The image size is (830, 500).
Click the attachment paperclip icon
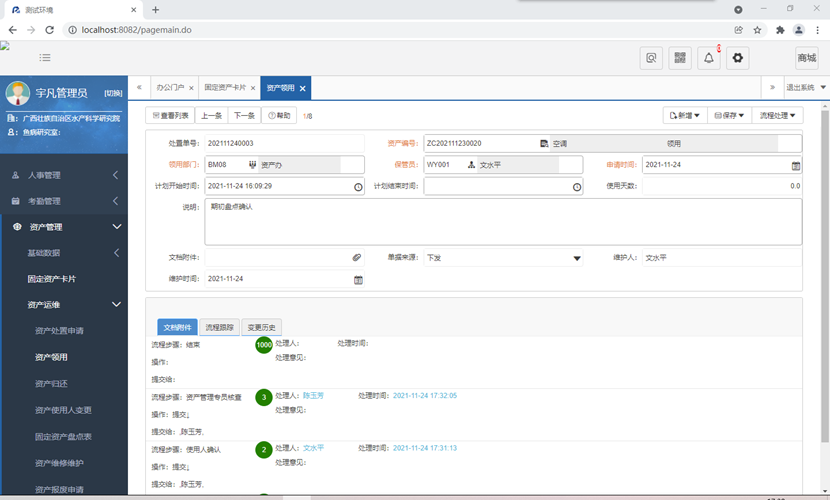357,258
